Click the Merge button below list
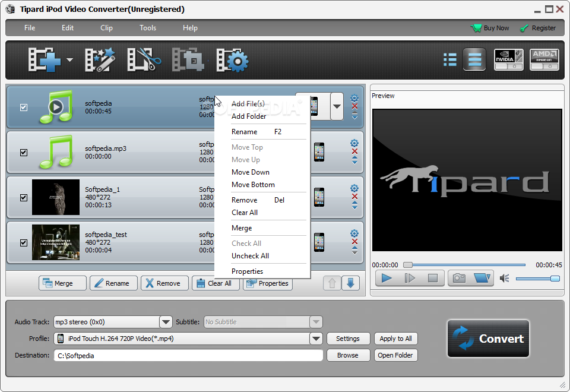The image size is (570, 392). point(62,283)
